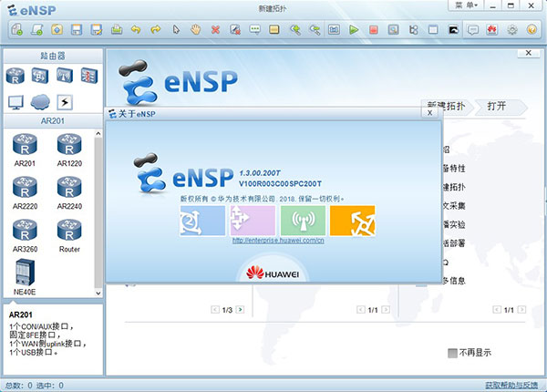
Task: Open settings via the gear icon
Action: pos(512,30)
